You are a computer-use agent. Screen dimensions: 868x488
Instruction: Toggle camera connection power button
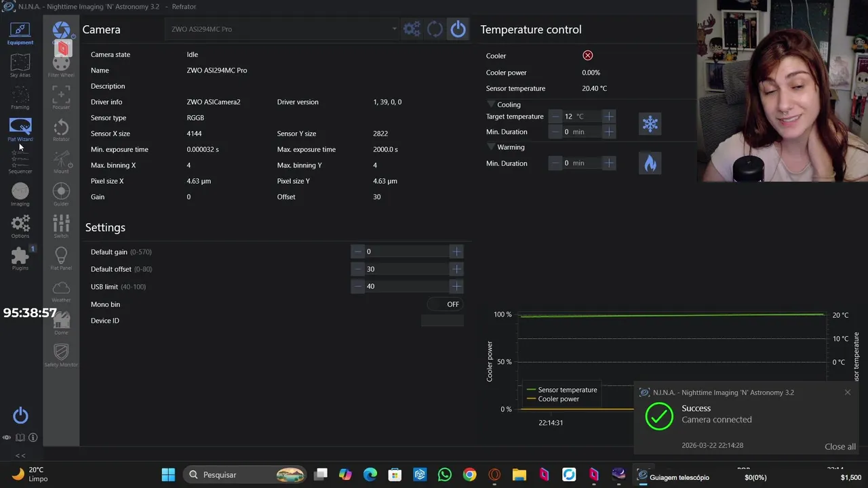[458, 29]
